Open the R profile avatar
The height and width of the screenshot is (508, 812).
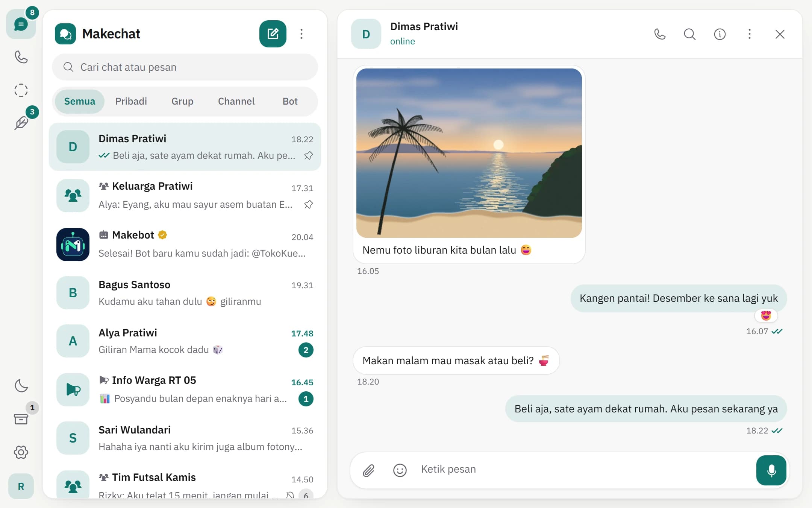click(x=21, y=486)
